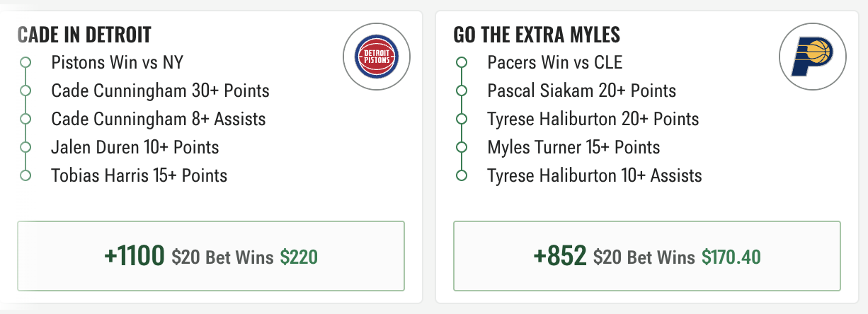Click the circle beside Jalen Duren 10+ Points
This screenshot has height=314, width=868.
click(26, 147)
